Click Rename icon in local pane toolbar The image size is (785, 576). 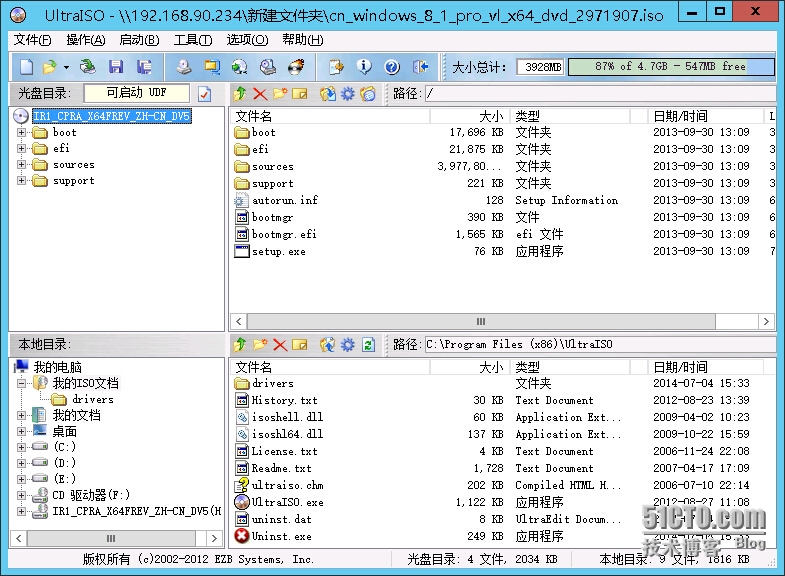point(299,344)
